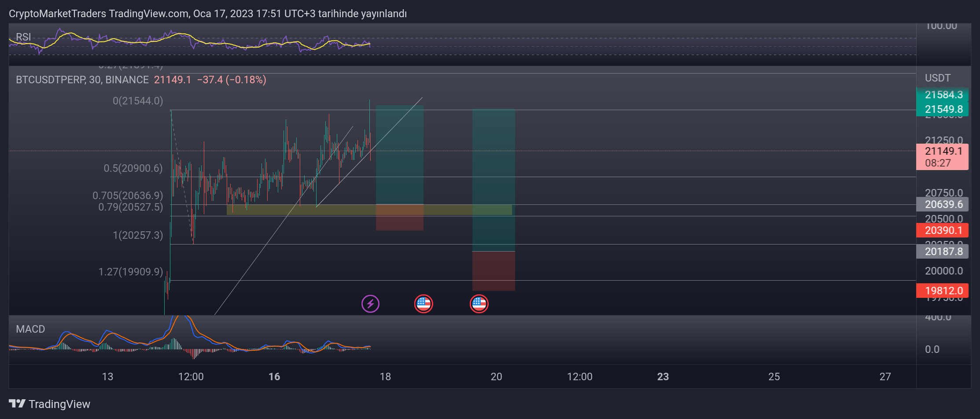This screenshot has width=980, height=419.
Task: Click the date label 18 on time axis
Action: click(x=385, y=377)
